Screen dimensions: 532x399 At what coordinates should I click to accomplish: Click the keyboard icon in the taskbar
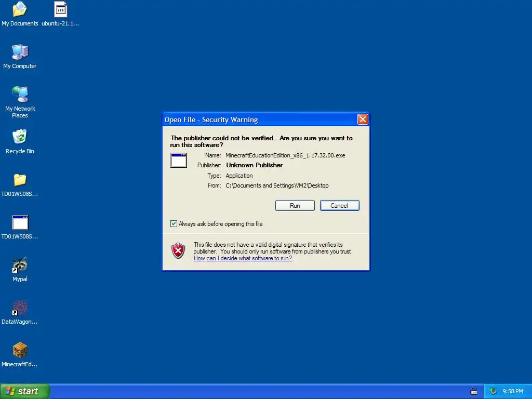point(474,392)
